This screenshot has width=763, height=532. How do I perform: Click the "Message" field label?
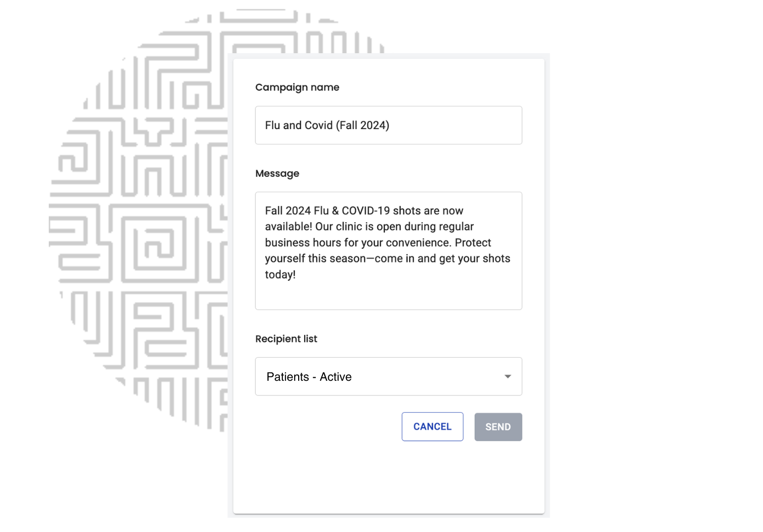point(277,173)
